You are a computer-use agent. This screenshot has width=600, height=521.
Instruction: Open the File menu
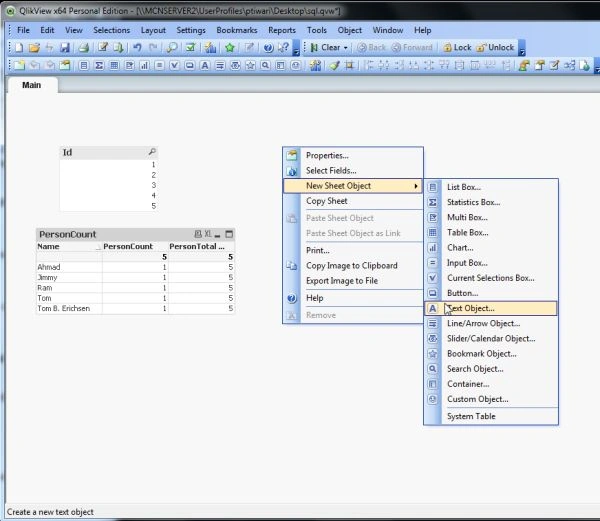pos(23,30)
